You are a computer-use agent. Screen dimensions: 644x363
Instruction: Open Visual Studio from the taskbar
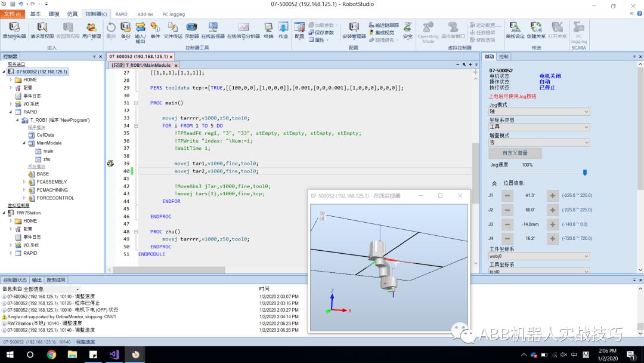pos(114,355)
